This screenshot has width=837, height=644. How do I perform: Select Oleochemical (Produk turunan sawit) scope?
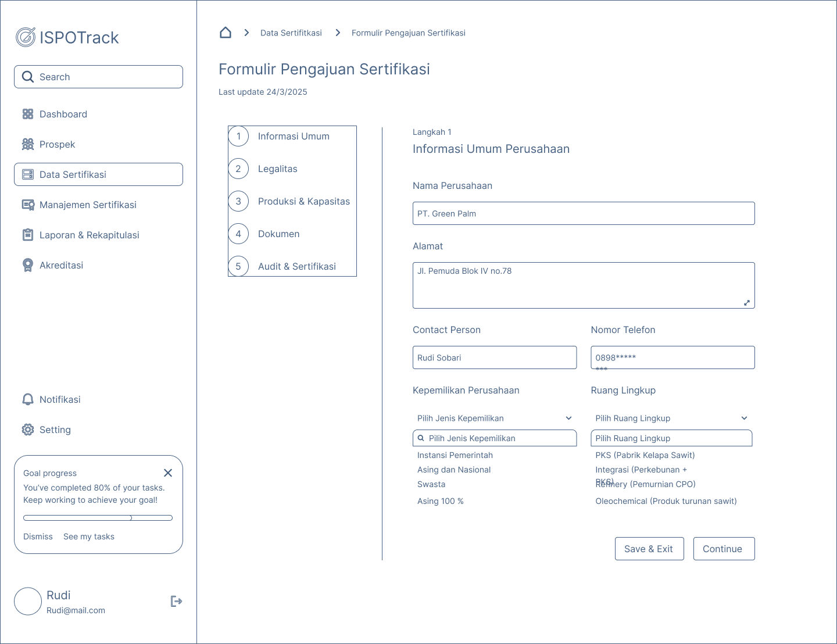click(666, 501)
